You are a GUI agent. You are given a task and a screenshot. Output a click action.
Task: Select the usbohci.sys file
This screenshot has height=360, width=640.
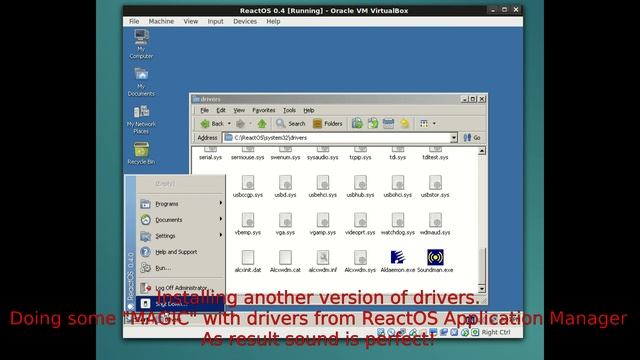tap(398, 186)
